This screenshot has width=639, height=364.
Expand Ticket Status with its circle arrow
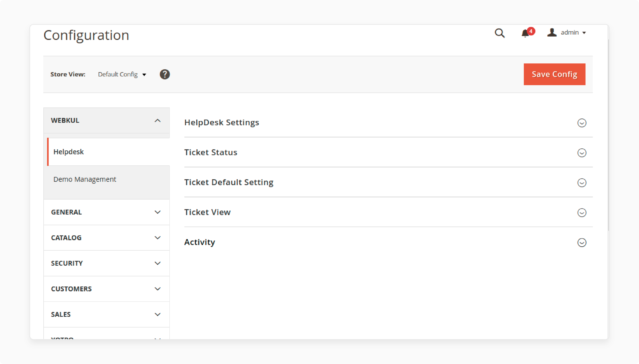pos(582,153)
